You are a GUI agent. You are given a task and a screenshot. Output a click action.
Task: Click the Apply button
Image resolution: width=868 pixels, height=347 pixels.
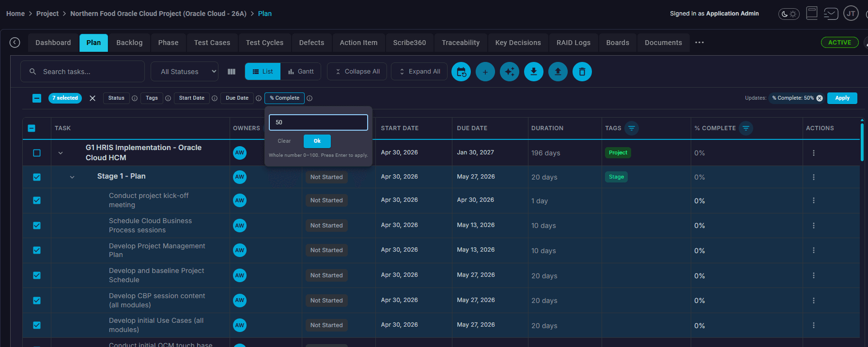[x=842, y=98]
